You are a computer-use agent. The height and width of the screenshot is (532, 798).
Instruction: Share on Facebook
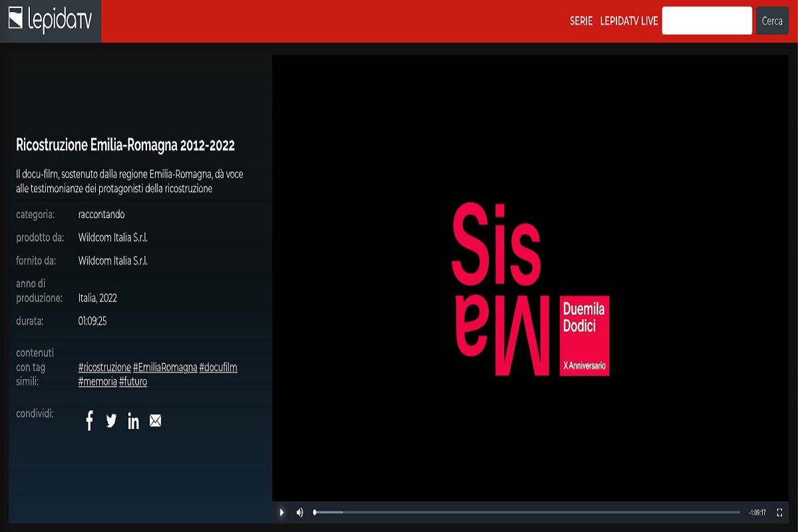(90, 420)
